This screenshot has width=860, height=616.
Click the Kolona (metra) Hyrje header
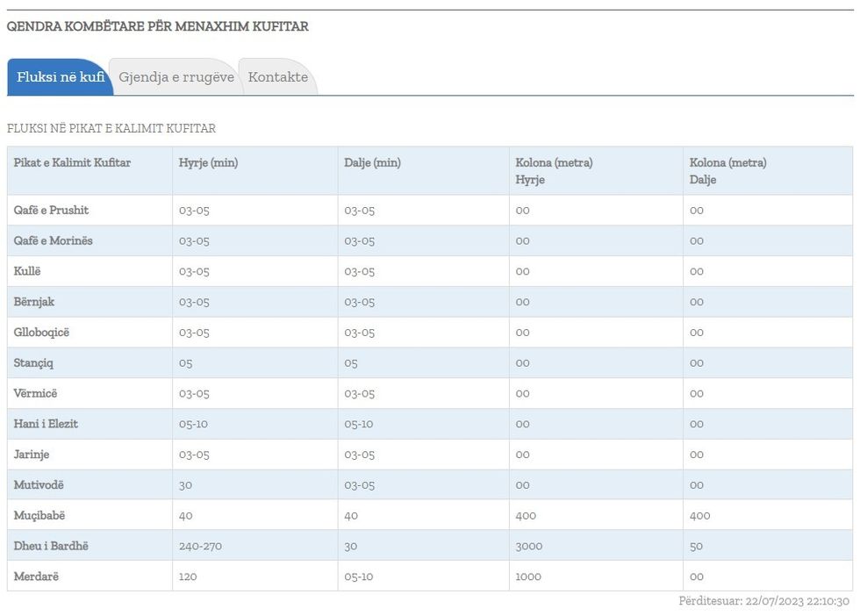(554, 171)
